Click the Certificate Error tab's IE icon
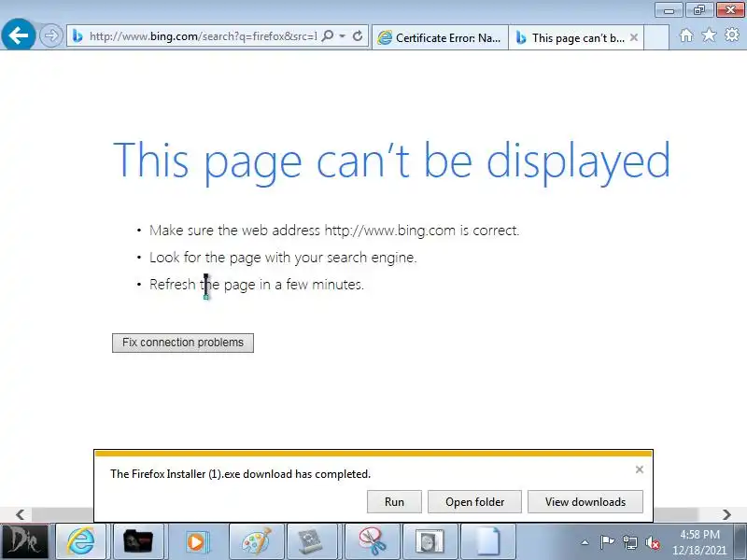Screen dimensions: 747x560 coord(385,37)
